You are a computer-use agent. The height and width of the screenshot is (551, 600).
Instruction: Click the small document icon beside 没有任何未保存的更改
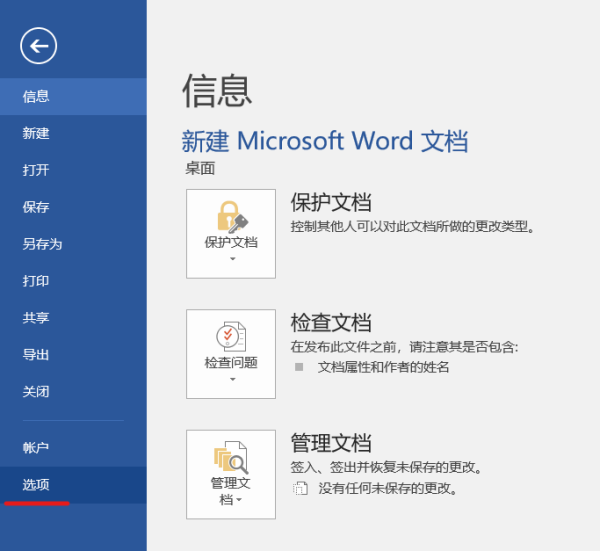(x=300, y=489)
